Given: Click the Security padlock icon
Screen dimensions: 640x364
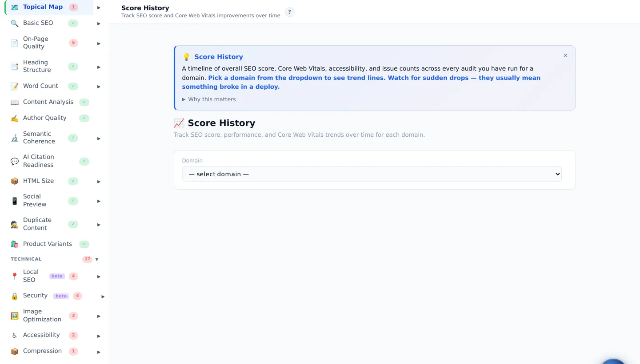Looking at the screenshot, I should (x=15, y=296).
